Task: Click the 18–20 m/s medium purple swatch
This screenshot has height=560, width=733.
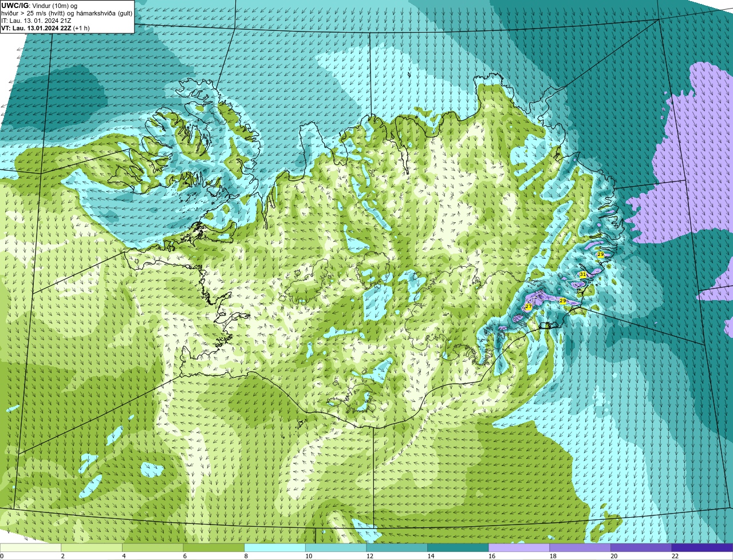Action: [580, 547]
